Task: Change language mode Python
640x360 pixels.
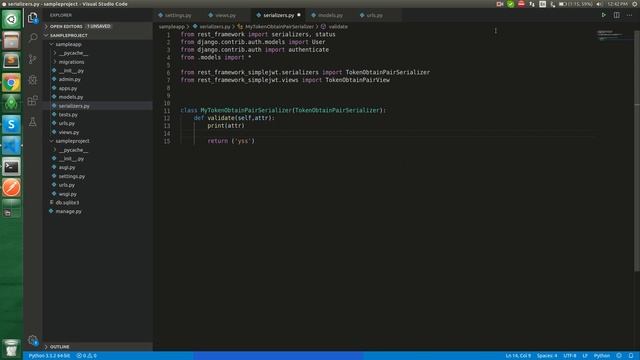Action: (x=602, y=356)
